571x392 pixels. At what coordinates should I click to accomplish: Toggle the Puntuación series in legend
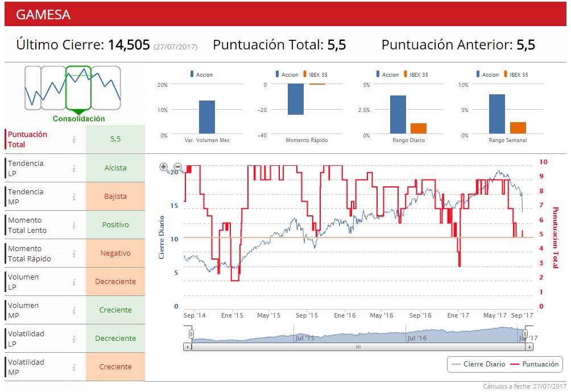click(535, 364)
